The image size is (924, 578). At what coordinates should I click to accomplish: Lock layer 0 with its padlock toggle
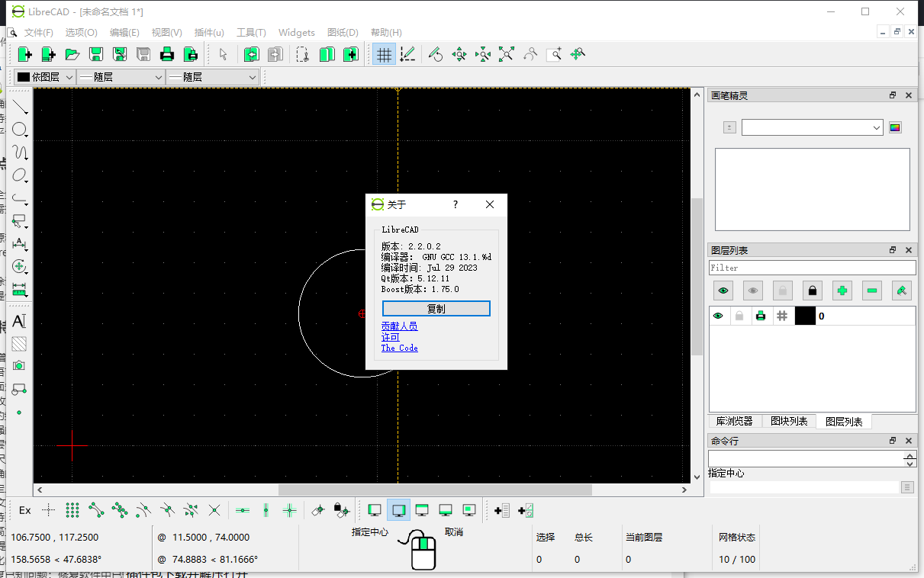point(739,315)
